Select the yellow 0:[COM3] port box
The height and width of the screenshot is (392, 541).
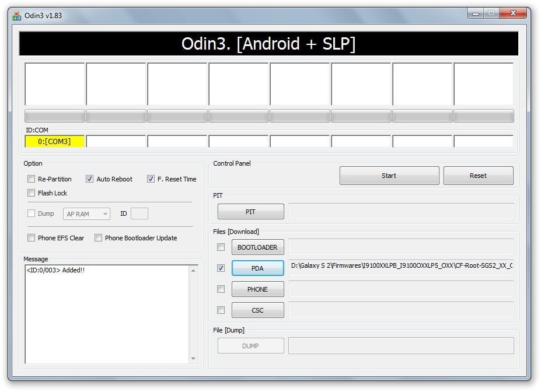point(55,141)
